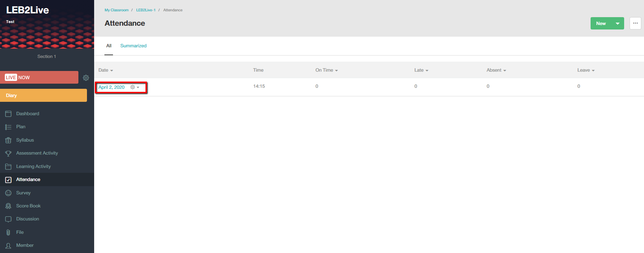Click the Discussion chat icon
The image size is (644, 253).
coord(8,219)
